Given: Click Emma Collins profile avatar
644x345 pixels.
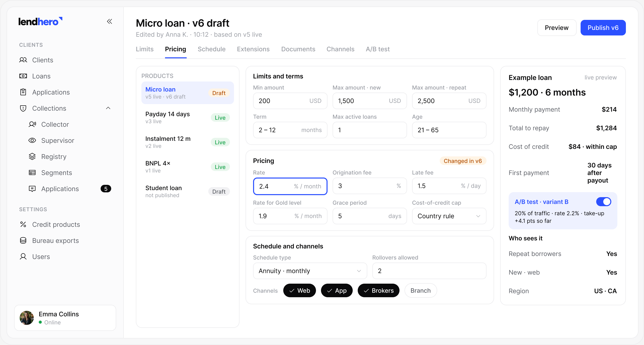Looking at the screenshot, I should [x=27, y=318].
